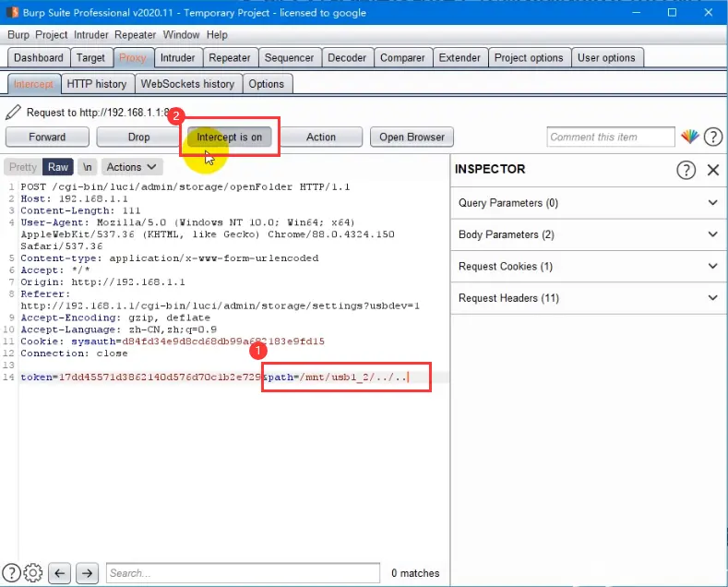This screenshot has width=728, height=587.
Task: Switch to the Extender tab
Action: pos(459,57)
